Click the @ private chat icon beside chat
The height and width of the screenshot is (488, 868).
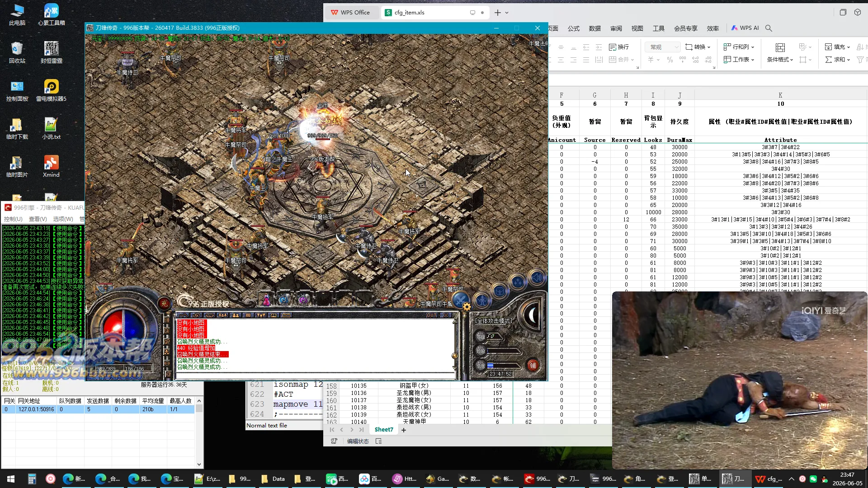[x=168, y=373]
